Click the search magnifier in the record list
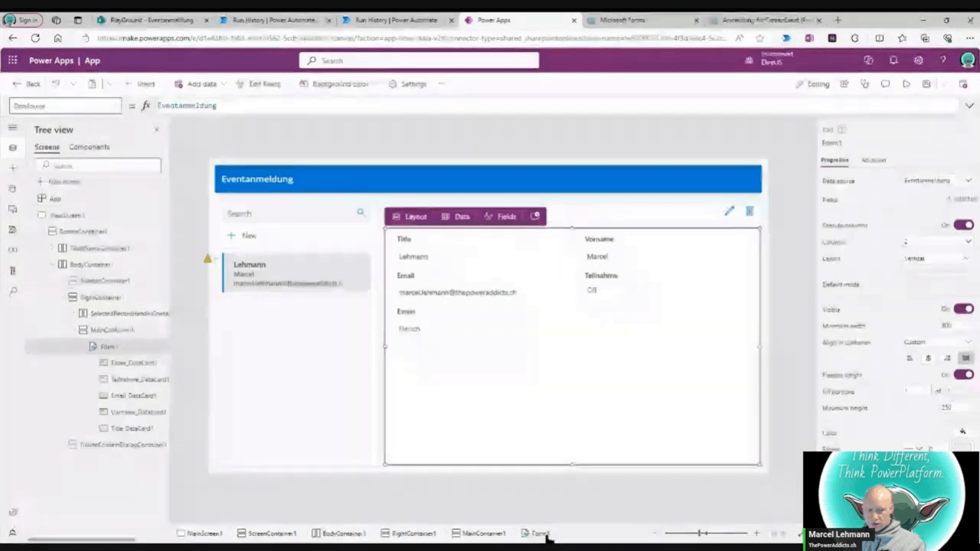Viewport: 980px width, 551px height. pos(361,213)
